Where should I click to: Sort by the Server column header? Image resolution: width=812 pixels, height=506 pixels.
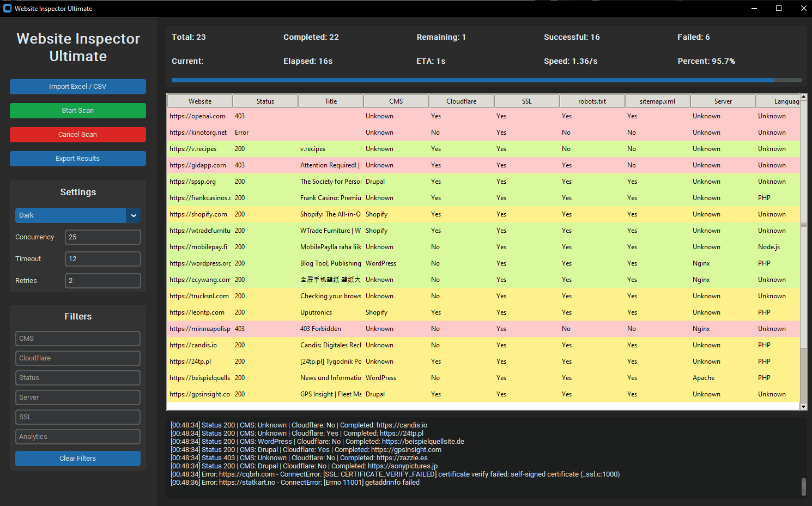click(x=723, y=101)
